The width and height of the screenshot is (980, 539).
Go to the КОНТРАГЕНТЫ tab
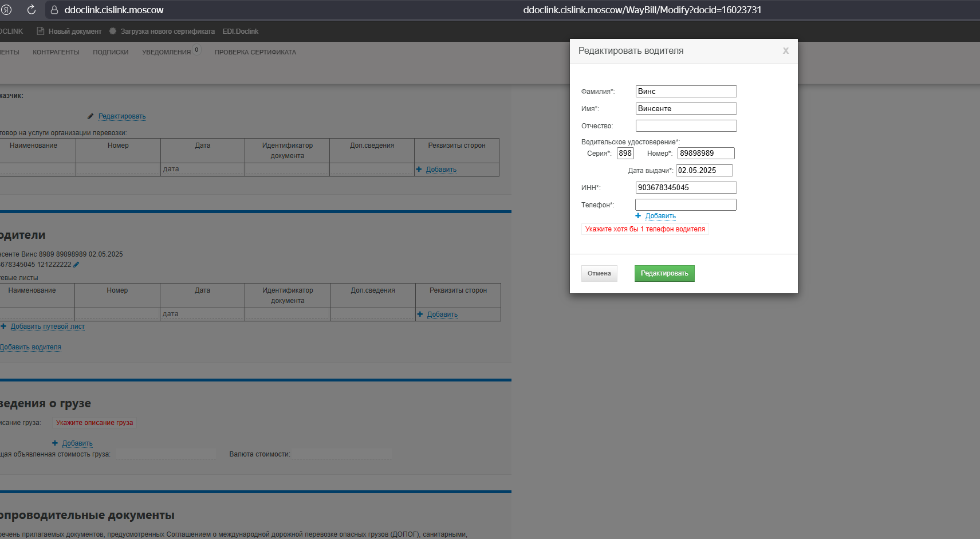(56, 52)
